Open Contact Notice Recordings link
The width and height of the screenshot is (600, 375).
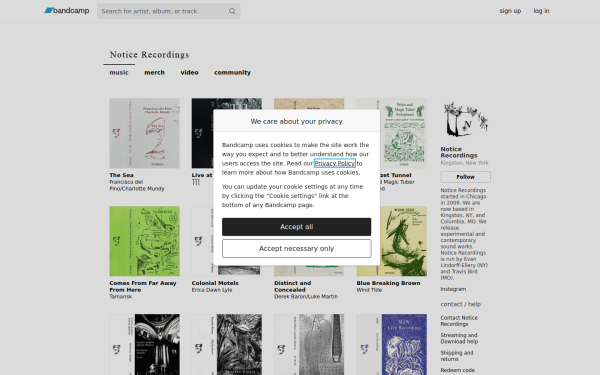(x=459, y=321)
